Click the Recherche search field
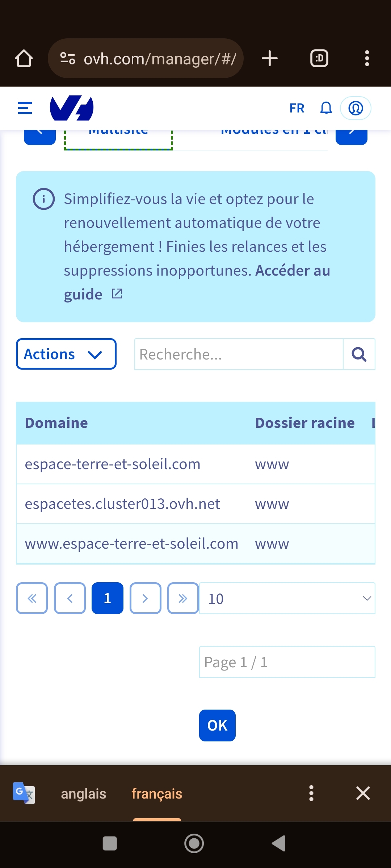The height and width of the screenshot is (868, 391). (239, 354)
